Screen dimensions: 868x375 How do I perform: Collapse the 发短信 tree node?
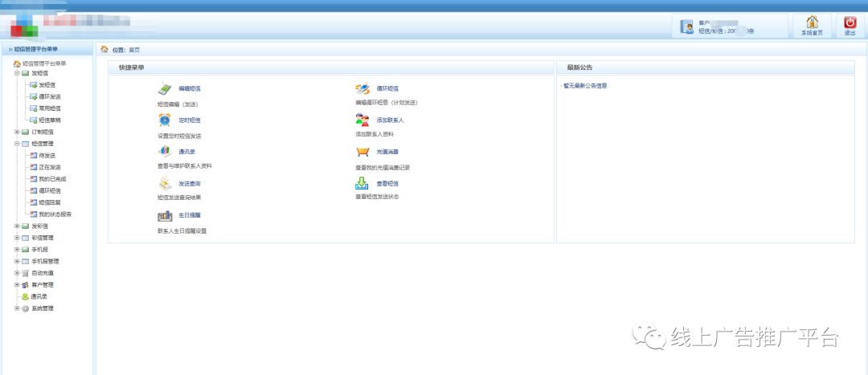click(17, 73)
